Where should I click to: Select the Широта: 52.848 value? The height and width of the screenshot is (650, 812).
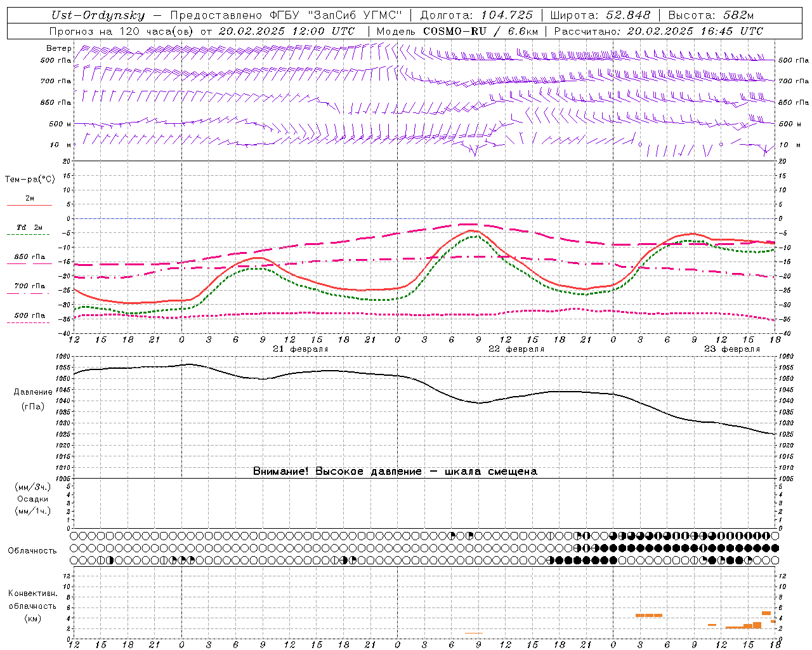click(600, 15)
